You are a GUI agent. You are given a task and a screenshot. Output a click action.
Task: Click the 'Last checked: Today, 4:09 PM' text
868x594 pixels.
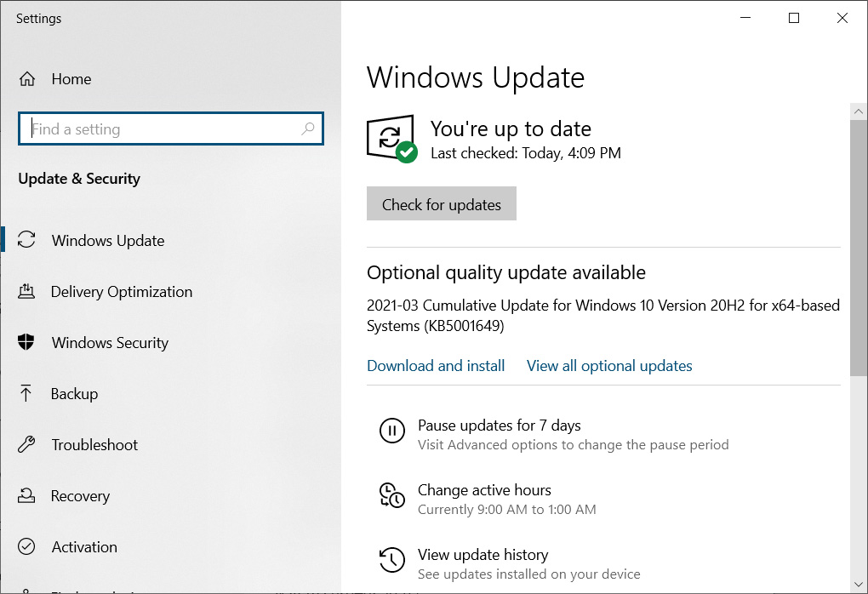click(525, 153)
